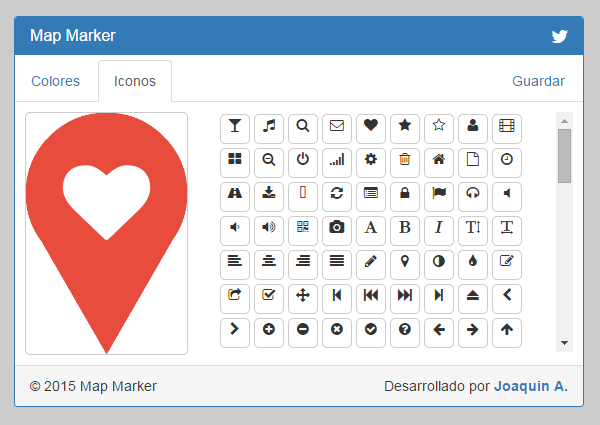Pick the search magnifier icon
The image size is (600, 425).
tap(303, 129)
